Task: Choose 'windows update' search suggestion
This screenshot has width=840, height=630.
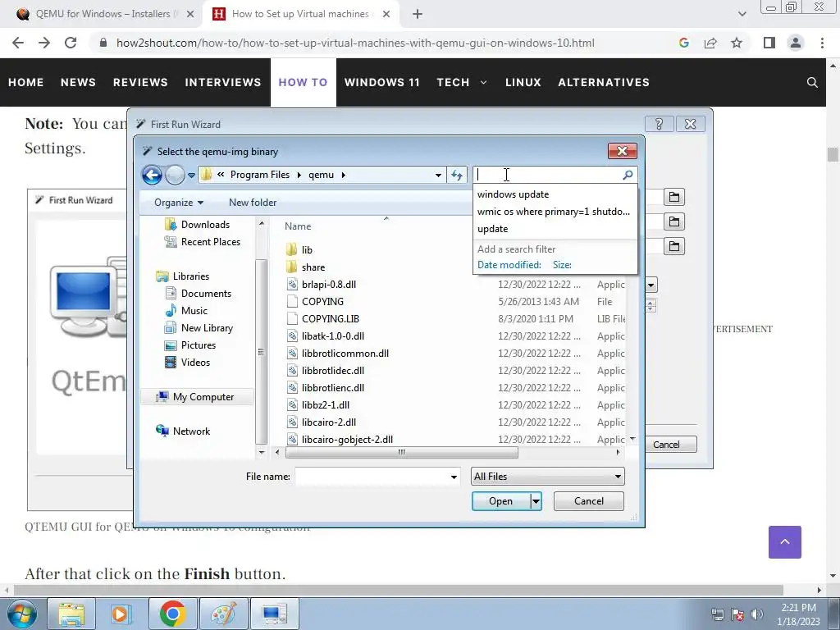Action: (514, 194)
